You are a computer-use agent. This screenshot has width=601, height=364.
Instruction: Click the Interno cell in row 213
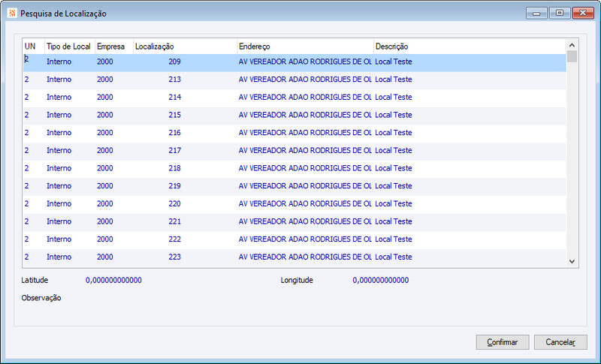59,80
